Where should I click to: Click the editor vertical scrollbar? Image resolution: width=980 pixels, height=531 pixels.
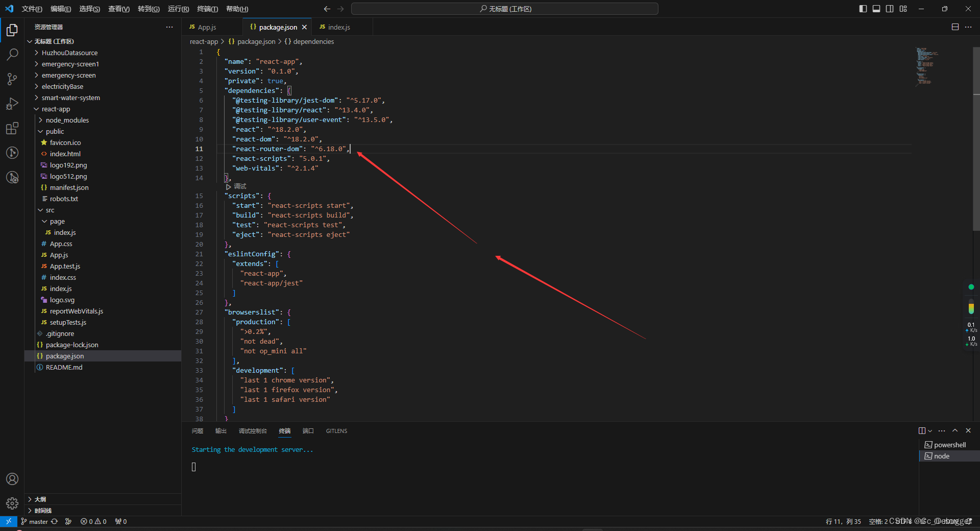(976, 138)
